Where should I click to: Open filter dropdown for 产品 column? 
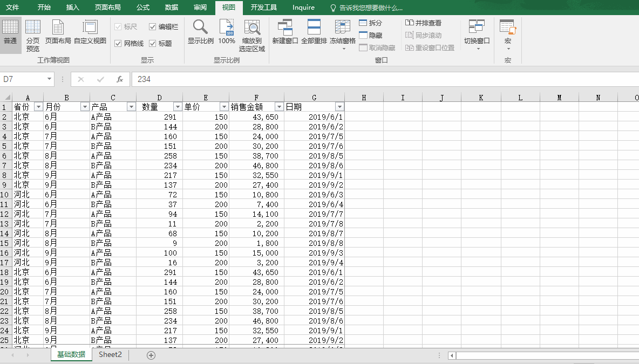pos(131,107)
